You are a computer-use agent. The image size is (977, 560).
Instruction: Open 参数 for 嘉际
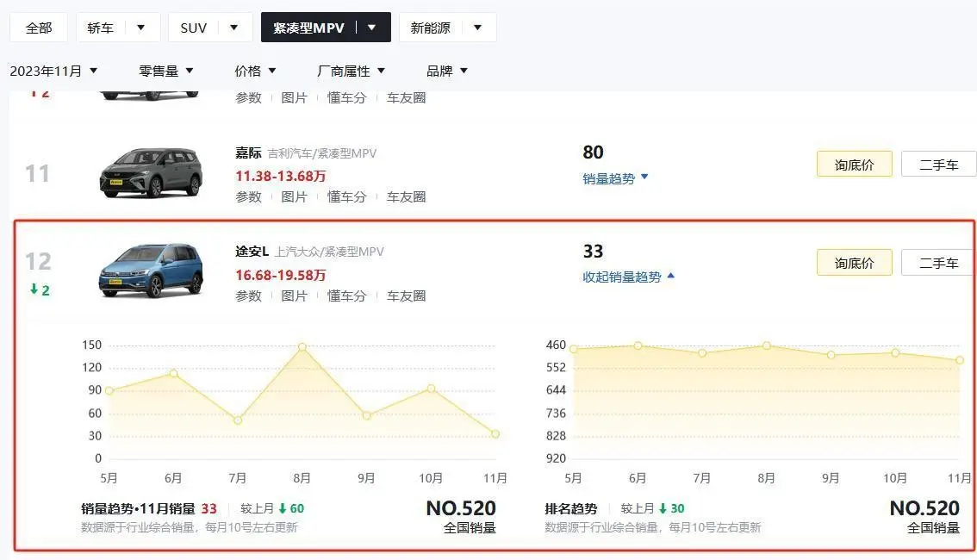pos(248,196)
